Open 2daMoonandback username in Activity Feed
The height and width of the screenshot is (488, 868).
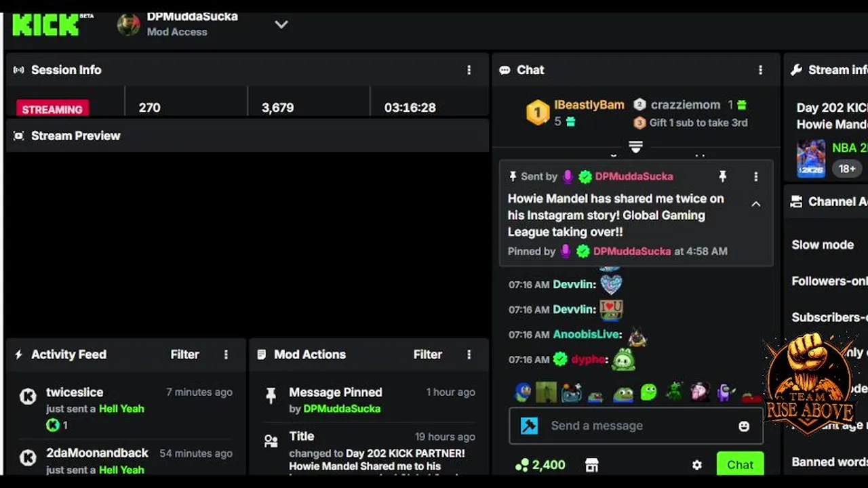click(x=97, y=453)
